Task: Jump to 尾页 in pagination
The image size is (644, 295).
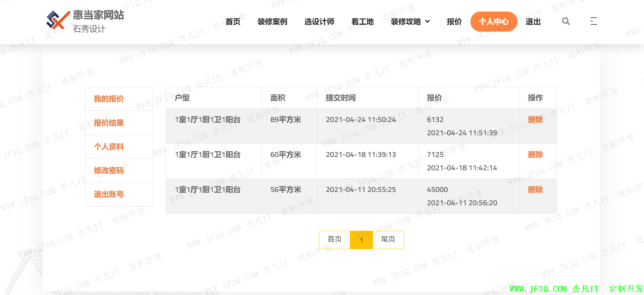Action: (388, 240)
